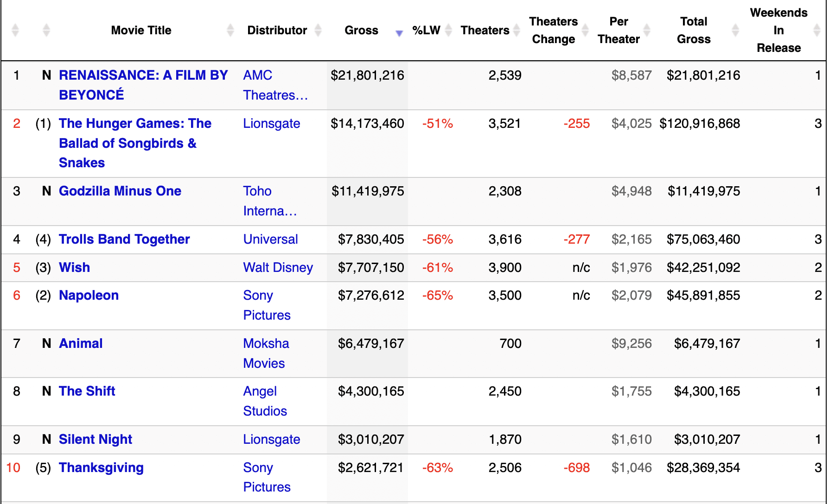Click sort arrows next to Total Gross
The width and height of the screenshot is (829, 504).
pos(735,31)
